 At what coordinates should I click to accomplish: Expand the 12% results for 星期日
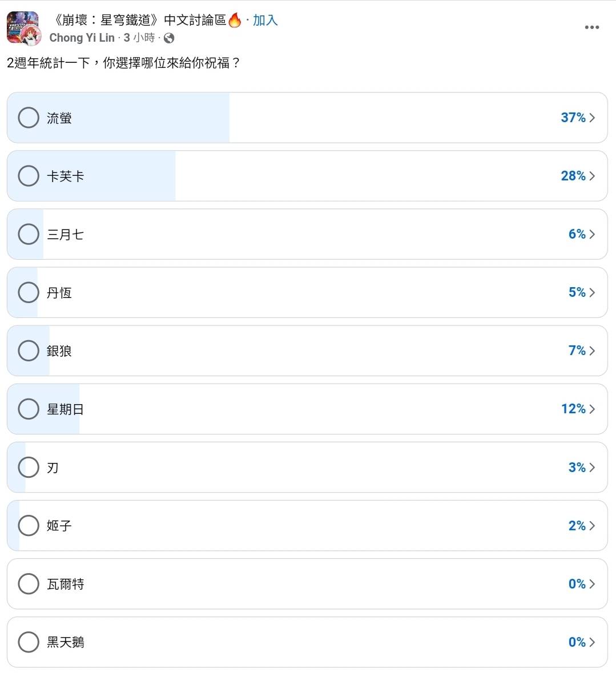pyautogui.click(x=592, y=409)
